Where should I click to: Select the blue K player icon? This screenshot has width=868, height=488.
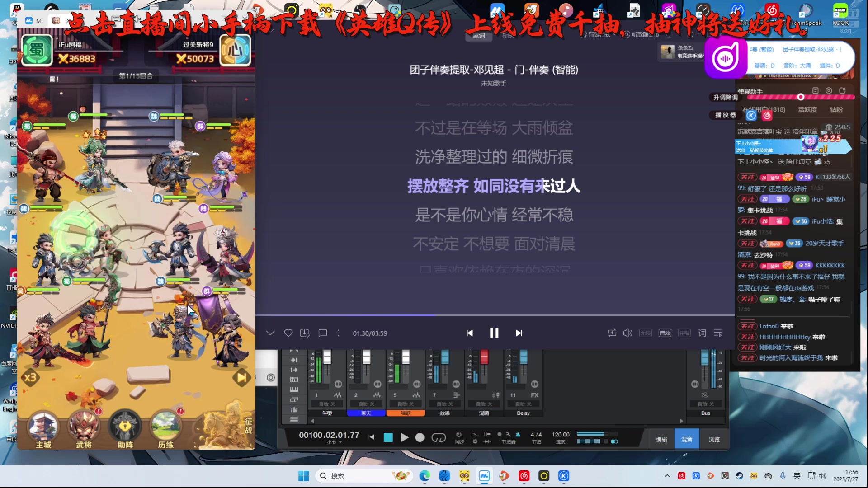pyautogui.click(x=751, y=116)
